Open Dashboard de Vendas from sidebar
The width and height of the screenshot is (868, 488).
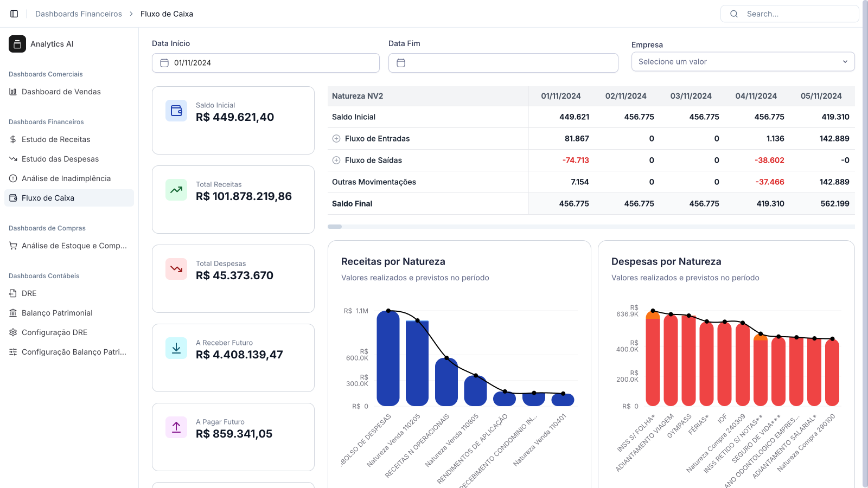[x=61, y=92]
